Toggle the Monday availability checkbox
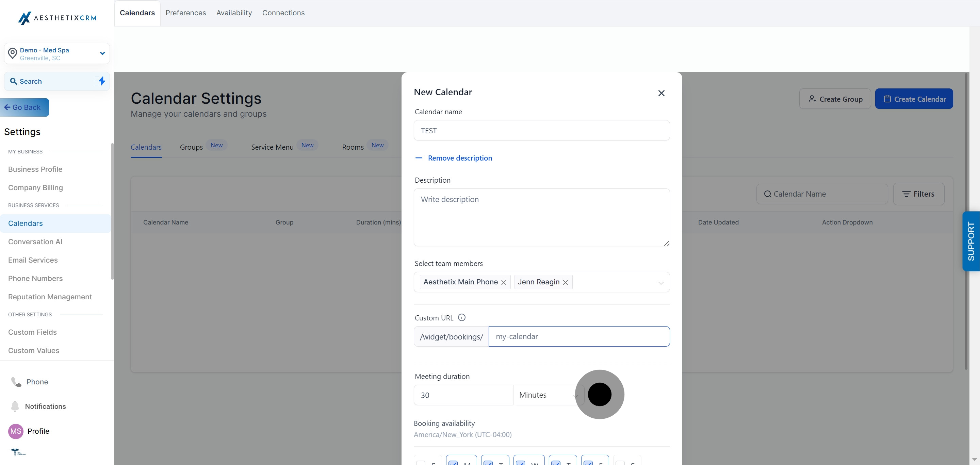 (453, 463)
